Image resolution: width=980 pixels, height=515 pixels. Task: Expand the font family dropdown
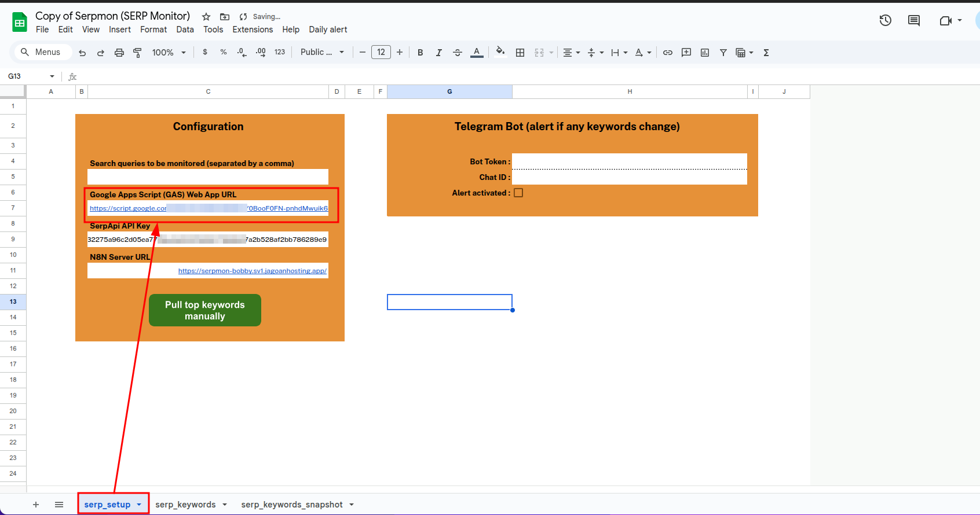(x=322, y=53)
